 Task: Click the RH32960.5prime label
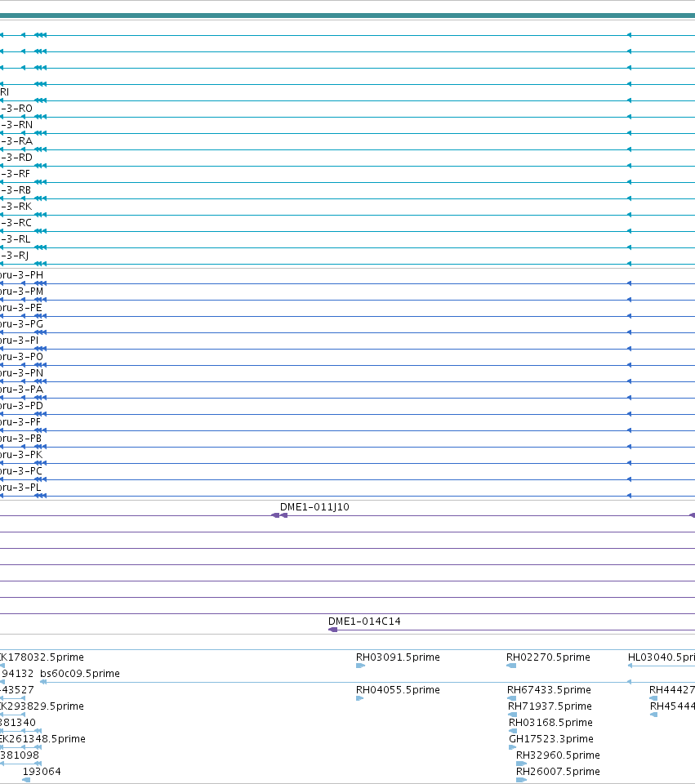coord(558,755)
